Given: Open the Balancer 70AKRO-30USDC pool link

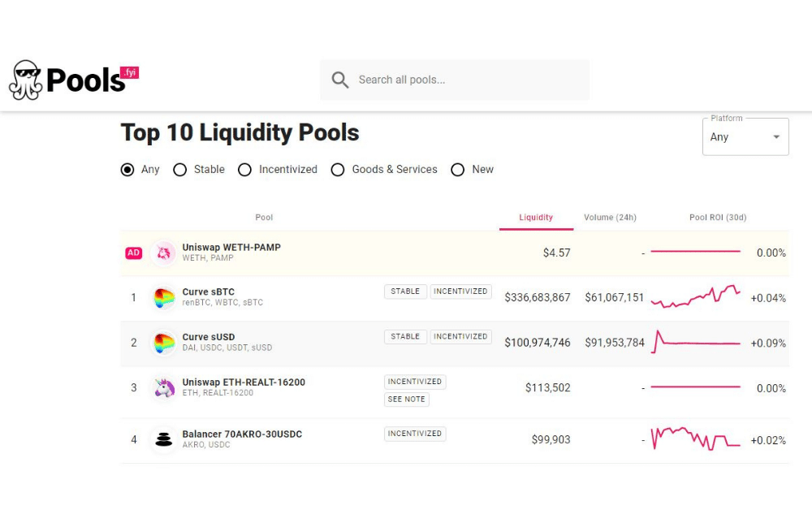Looking at the screenshot, I should coord(242,434).
